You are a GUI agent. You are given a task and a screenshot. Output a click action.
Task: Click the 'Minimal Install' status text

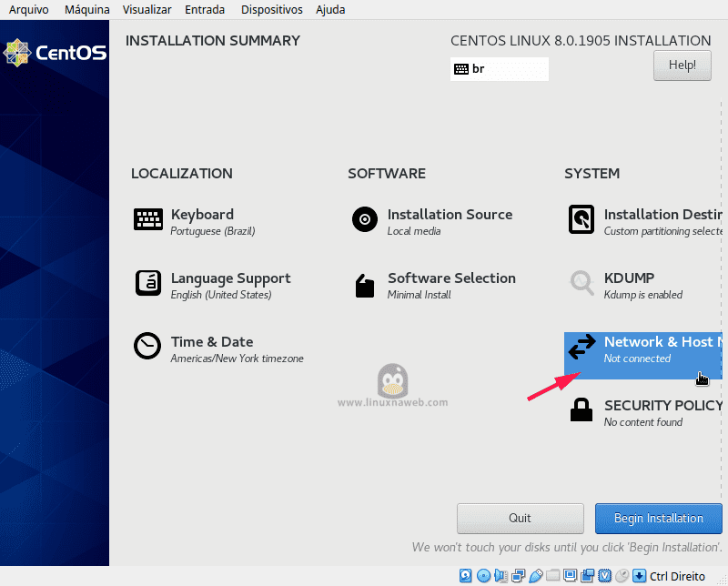(419, 295)
